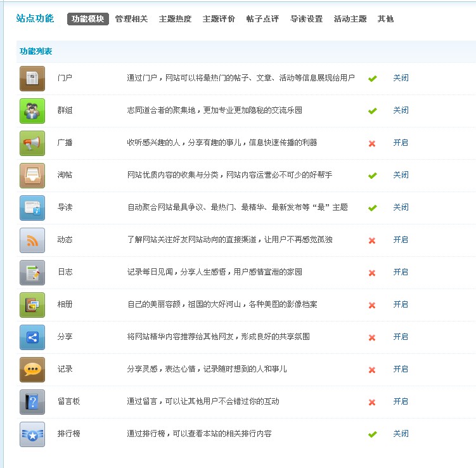Enable 记录 via its 开启 link
This screenshot has width=476, height=468.
[x=401, y=368]
